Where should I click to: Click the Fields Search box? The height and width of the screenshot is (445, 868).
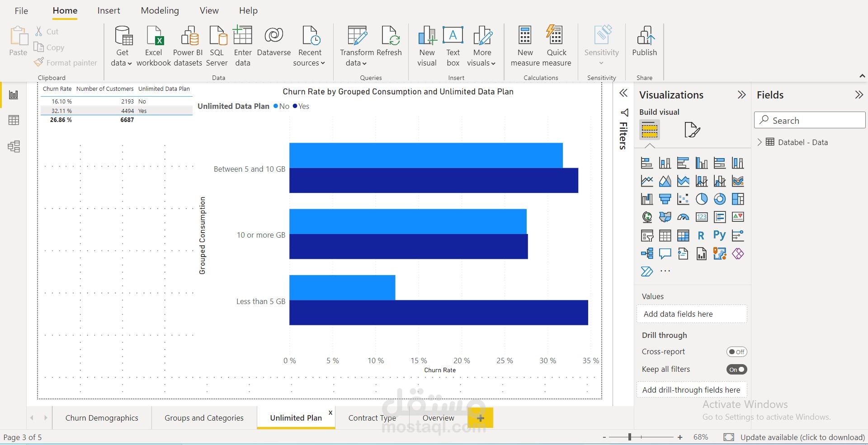810,120
